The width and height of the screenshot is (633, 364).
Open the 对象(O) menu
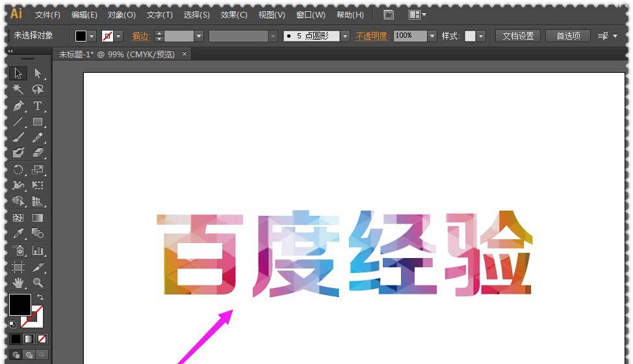[122, 15]
